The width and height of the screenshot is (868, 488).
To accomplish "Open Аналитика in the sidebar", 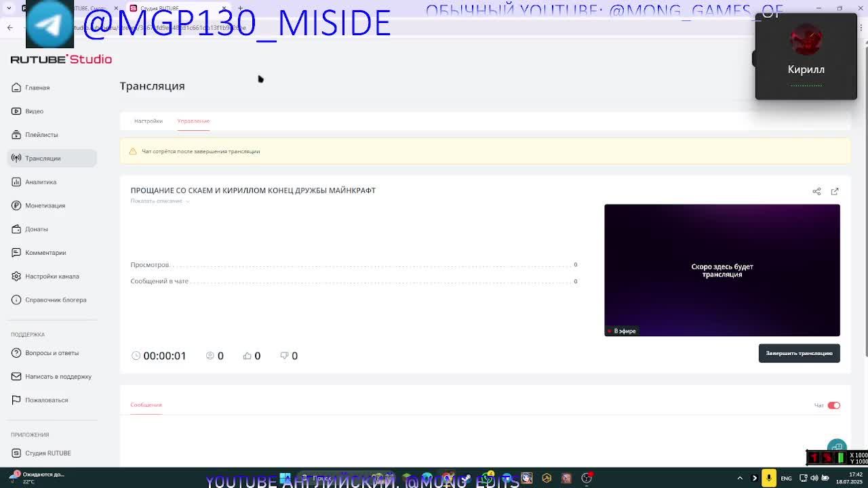I will coord(41,182).
